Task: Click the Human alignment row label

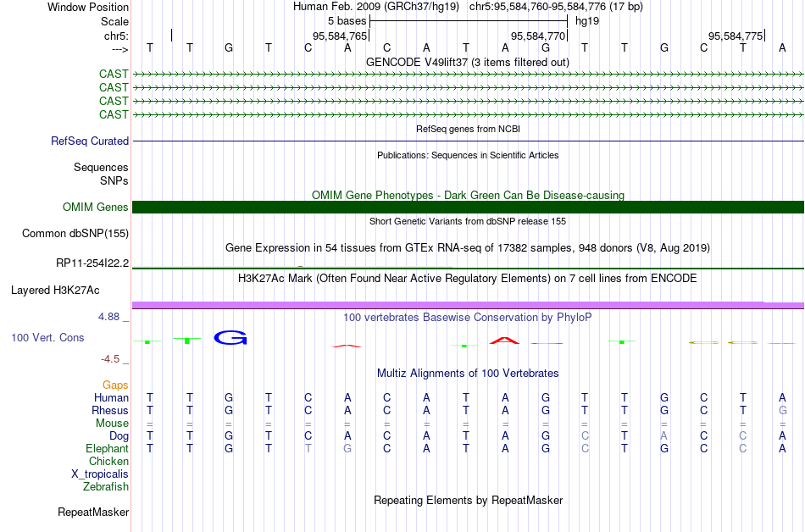Action: [111, 397]
